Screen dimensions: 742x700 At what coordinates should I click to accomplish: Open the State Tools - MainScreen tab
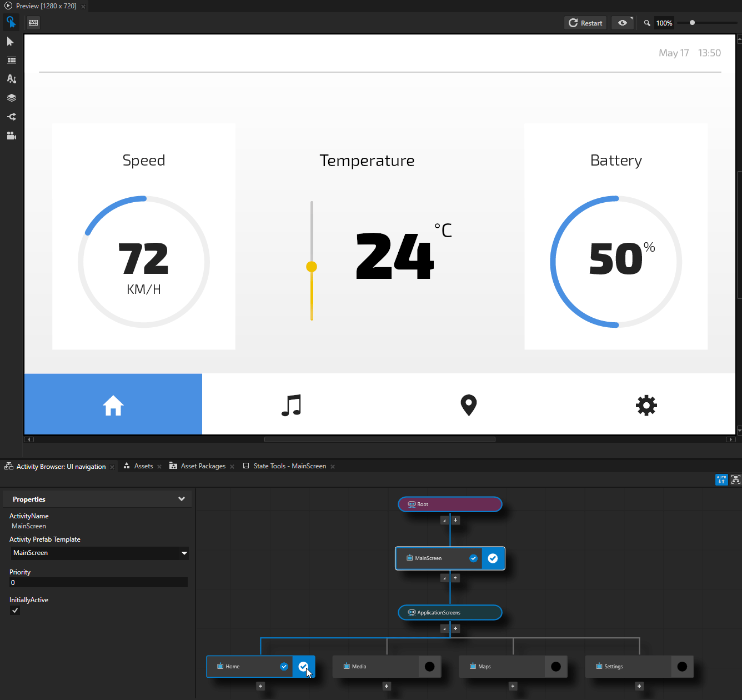tap(289, 466)
